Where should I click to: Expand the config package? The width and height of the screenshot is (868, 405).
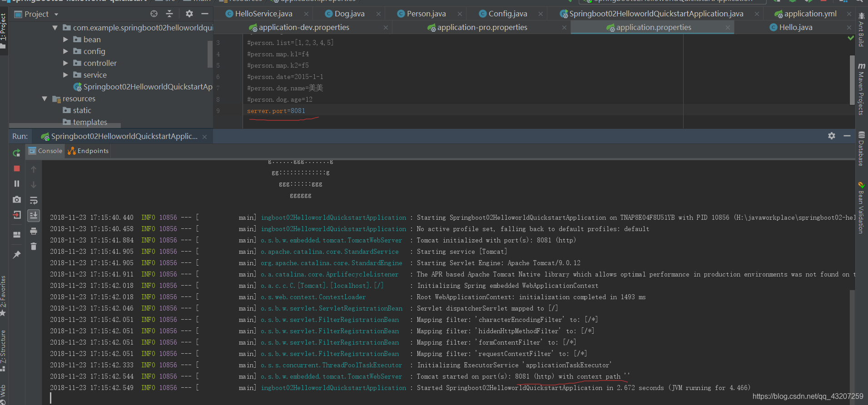(65, 51)
